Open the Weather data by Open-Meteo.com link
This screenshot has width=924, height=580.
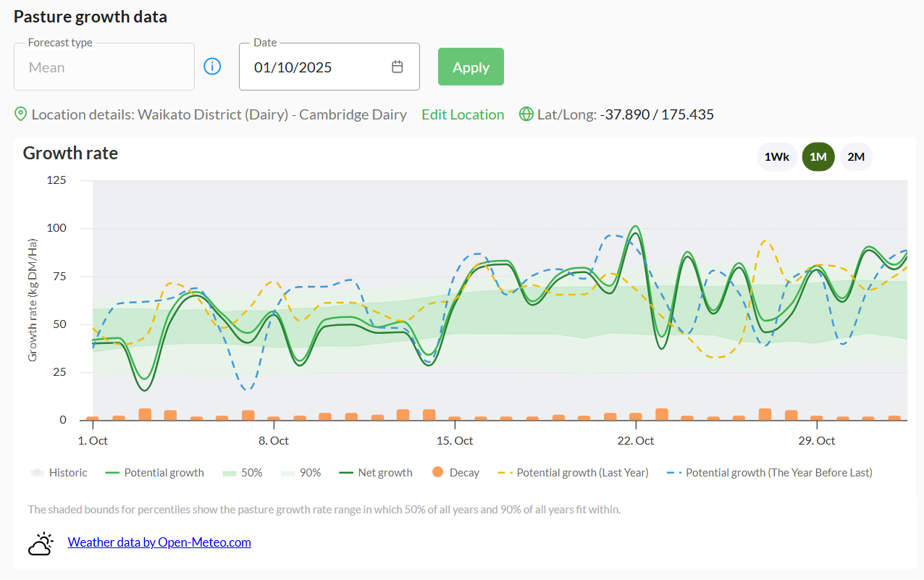(159, 542)
